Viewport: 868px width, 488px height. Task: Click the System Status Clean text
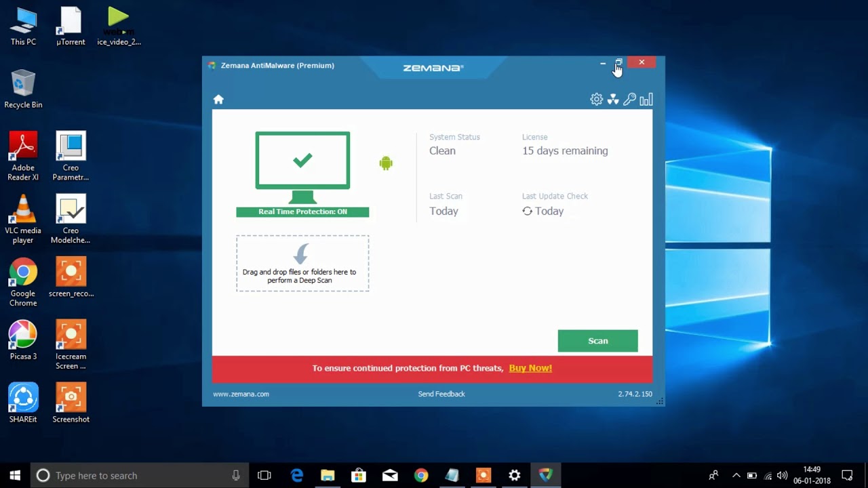click(442, 150)
